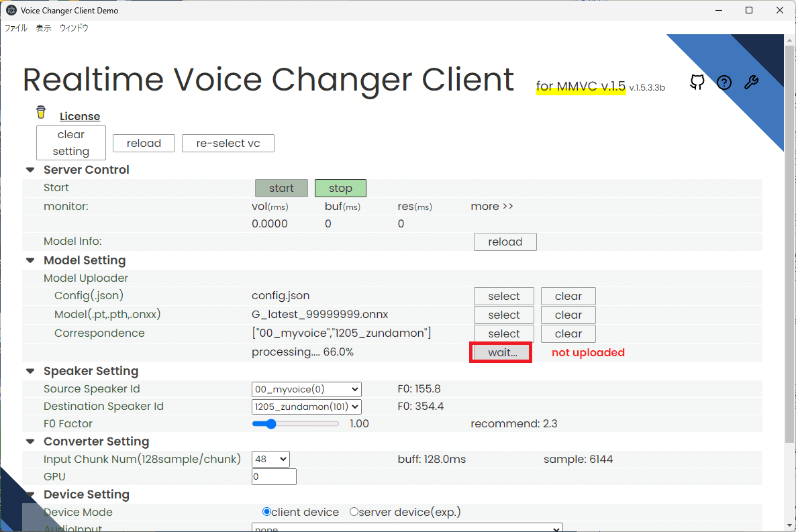Adjust the F0 Factor slider
The image size is (796, 532).
pos(295,424)
